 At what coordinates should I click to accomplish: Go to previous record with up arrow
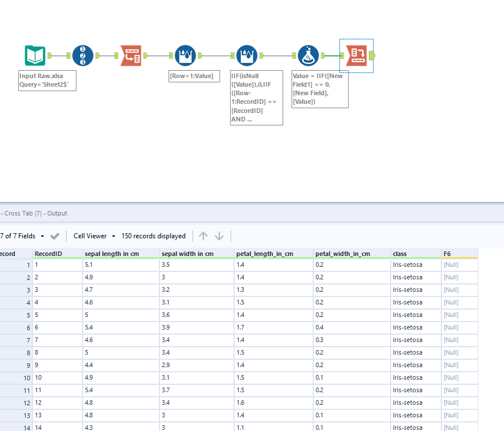tap(203, 236)
